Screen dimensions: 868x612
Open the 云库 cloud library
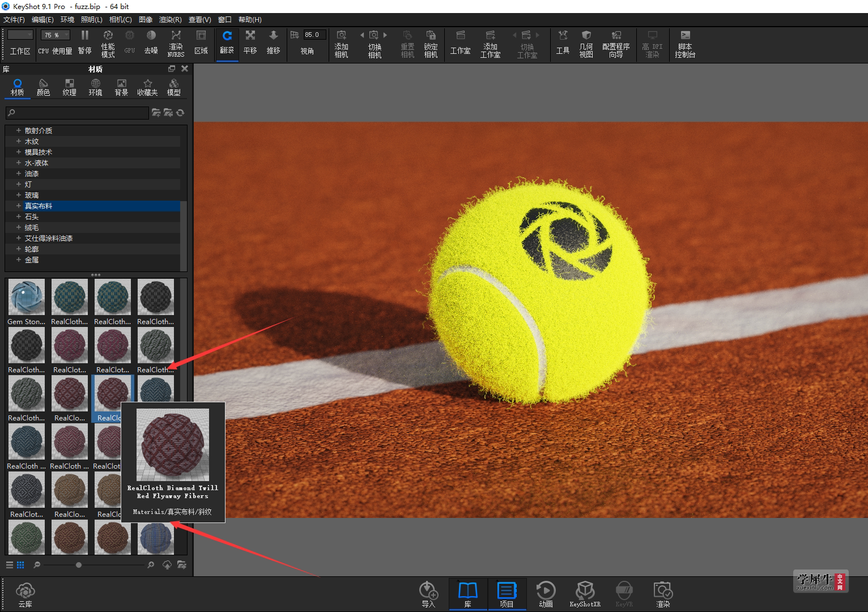click(x=25, y=594)
